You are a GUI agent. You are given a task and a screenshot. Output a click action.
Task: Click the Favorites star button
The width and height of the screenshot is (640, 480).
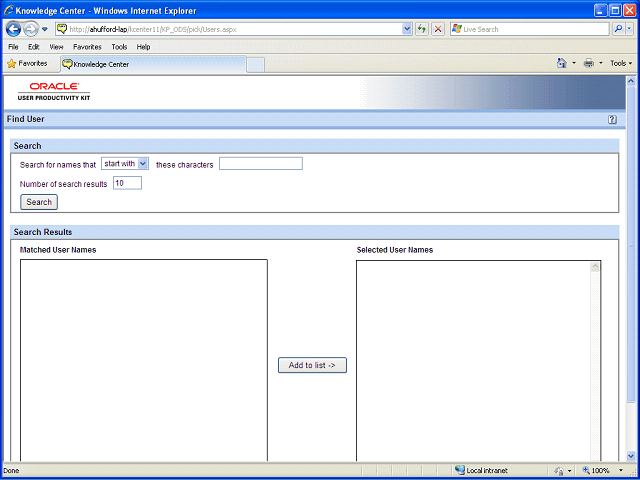27,64
